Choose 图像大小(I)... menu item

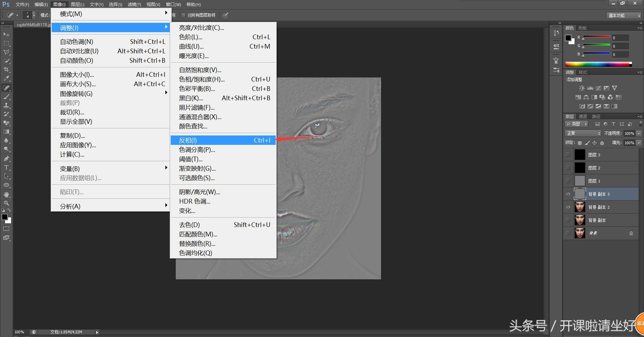click(111, 74)
